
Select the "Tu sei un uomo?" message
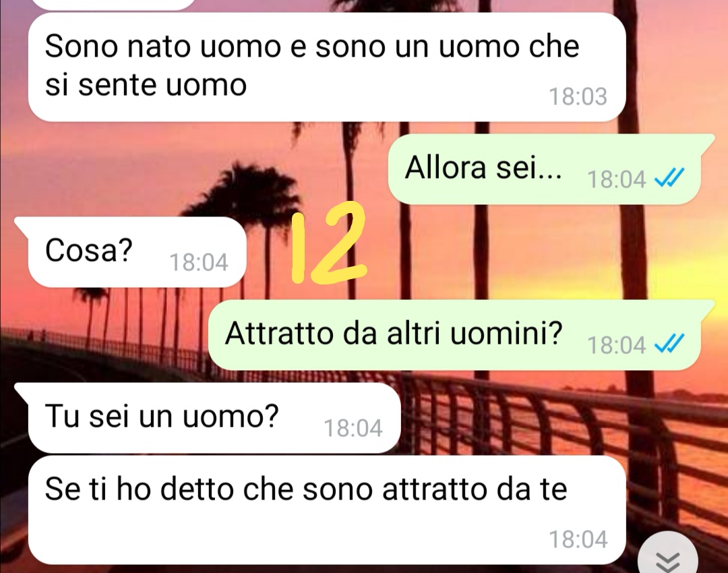coord(207,418)
